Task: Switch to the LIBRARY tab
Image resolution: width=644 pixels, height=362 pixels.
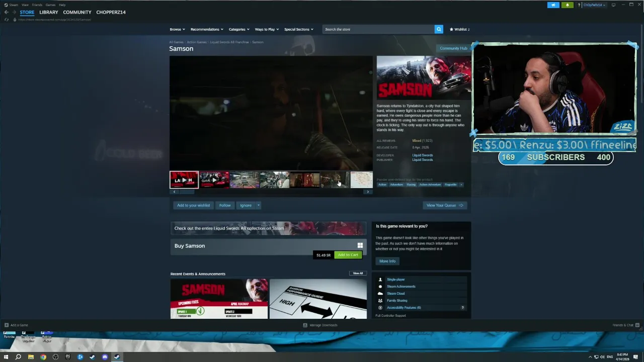Action: point(49,12)
